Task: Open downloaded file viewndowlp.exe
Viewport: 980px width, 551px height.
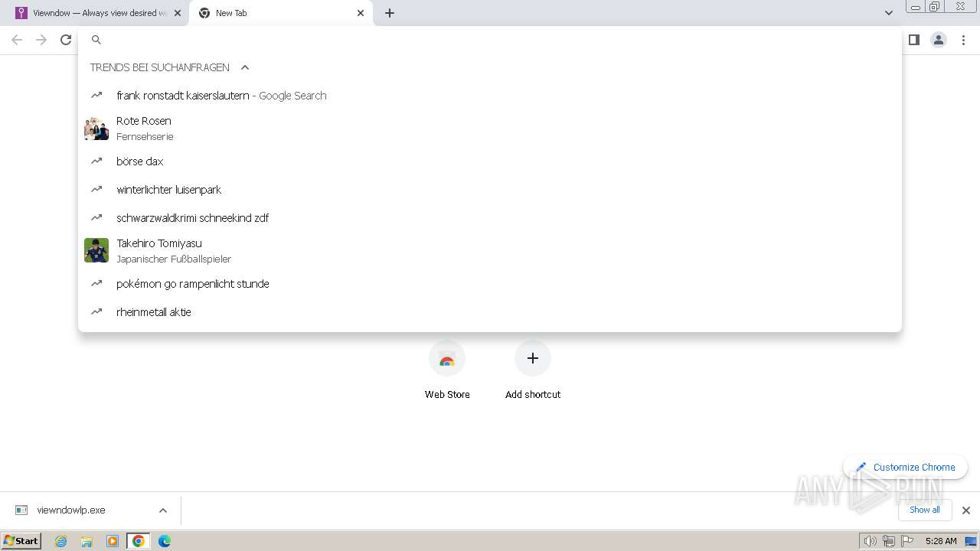Action: point(71,510)
